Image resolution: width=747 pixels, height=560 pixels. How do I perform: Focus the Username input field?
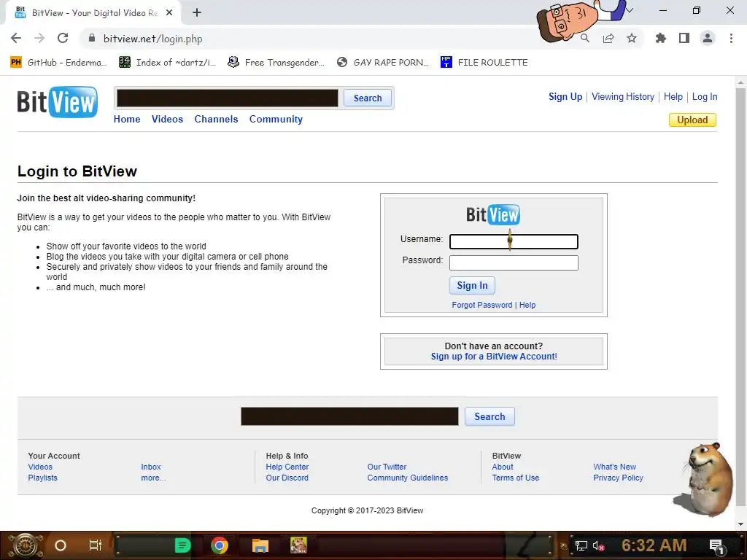point(514,241)
